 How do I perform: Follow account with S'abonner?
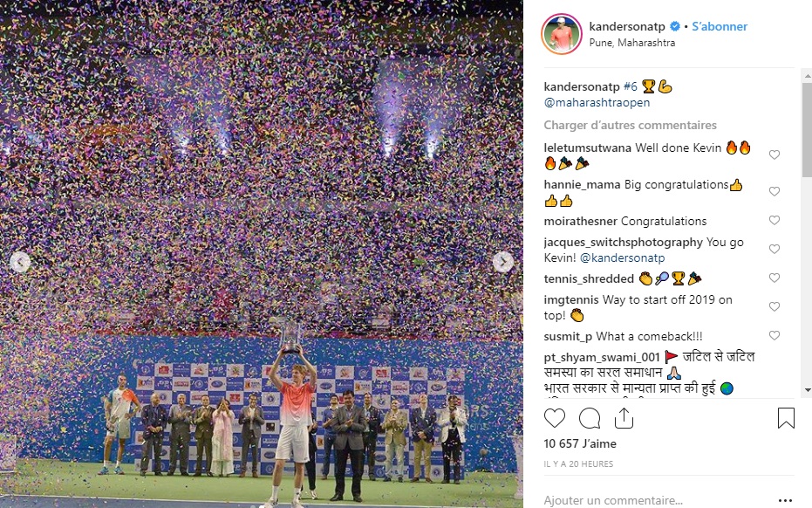(x=720, y=26)
